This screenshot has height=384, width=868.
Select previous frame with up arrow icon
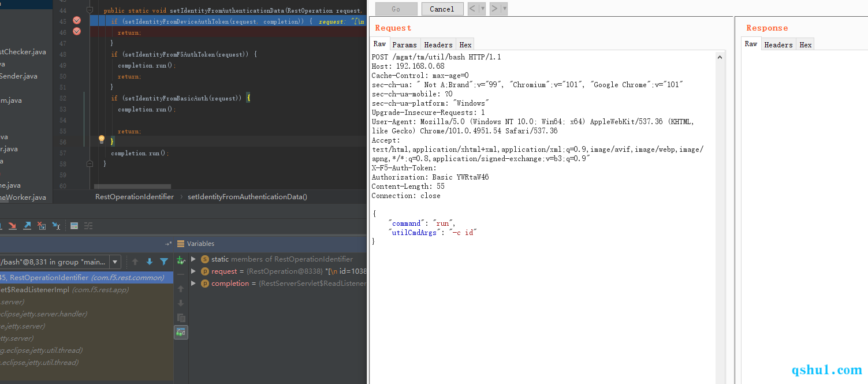pos(135,262)
